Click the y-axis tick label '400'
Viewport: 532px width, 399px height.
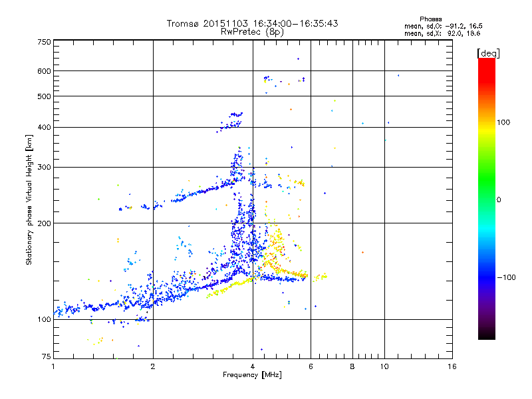tap(45, 128)
